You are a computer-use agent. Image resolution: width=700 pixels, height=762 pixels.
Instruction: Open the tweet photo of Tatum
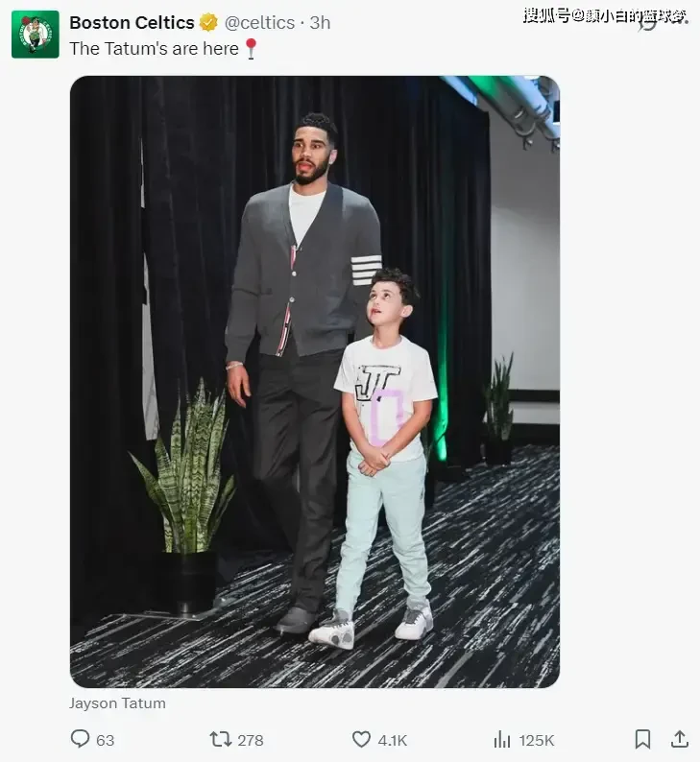point(315,382)
